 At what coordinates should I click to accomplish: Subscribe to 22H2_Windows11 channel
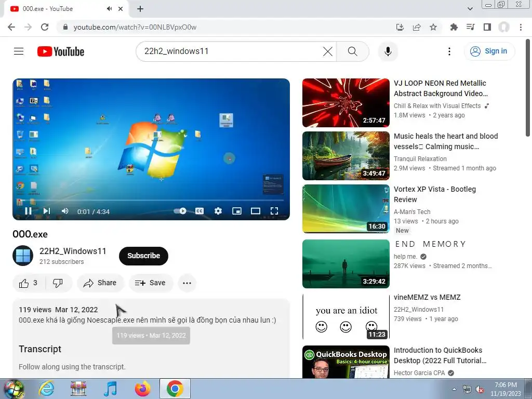point(143,256)
